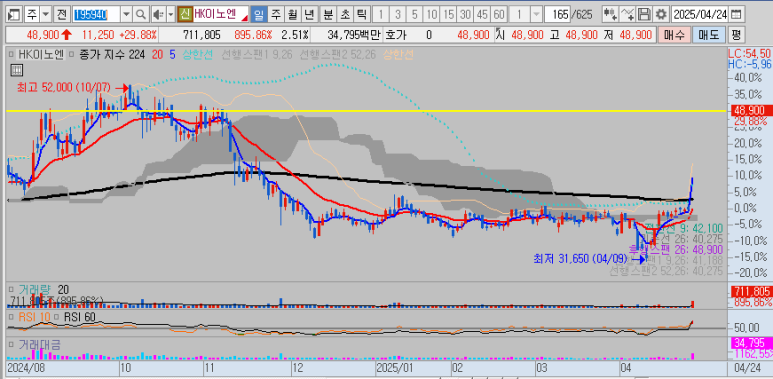The height and width of the screenshot is (379, 773).
Task: Toggle the side panel icon at top-left
Action: coord(15,15)
